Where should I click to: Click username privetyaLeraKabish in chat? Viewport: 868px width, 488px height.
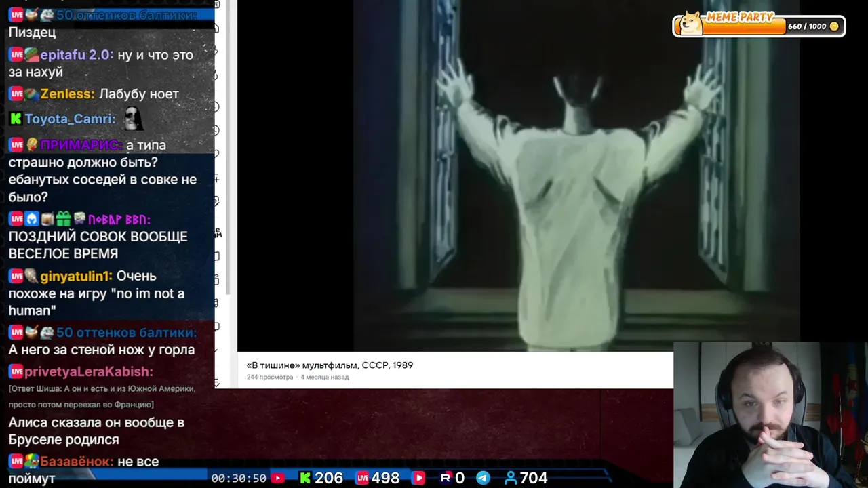click(89, 372)
